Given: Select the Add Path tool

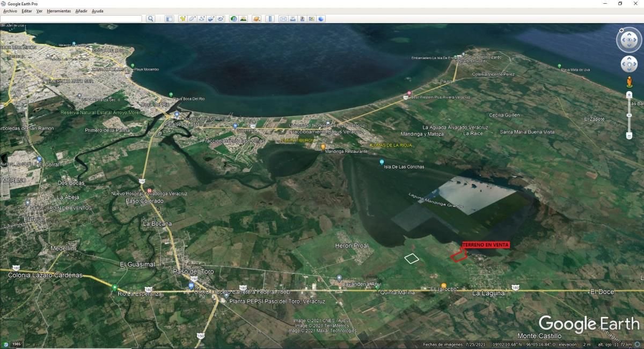Looking at the screenshot, I should (202, 19).
